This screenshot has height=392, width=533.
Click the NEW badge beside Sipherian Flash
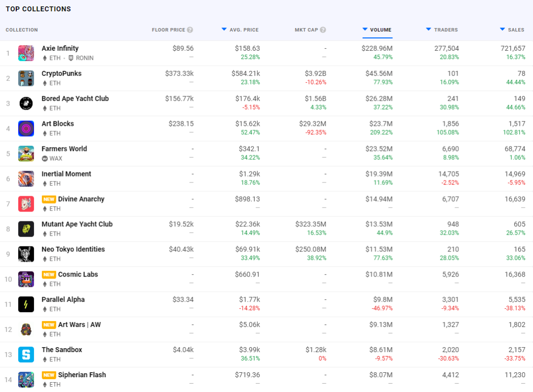coord(49,375)
